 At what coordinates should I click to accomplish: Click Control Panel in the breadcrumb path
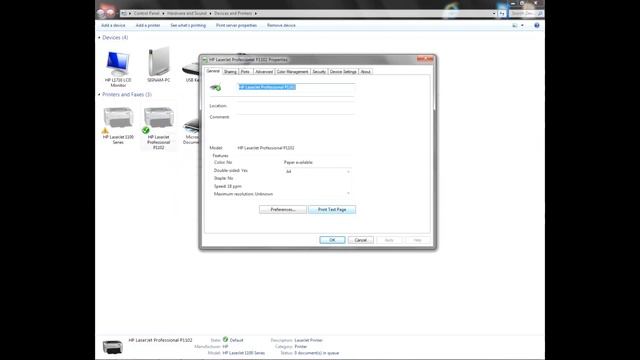pyautogui.click(x=147, y=13)
